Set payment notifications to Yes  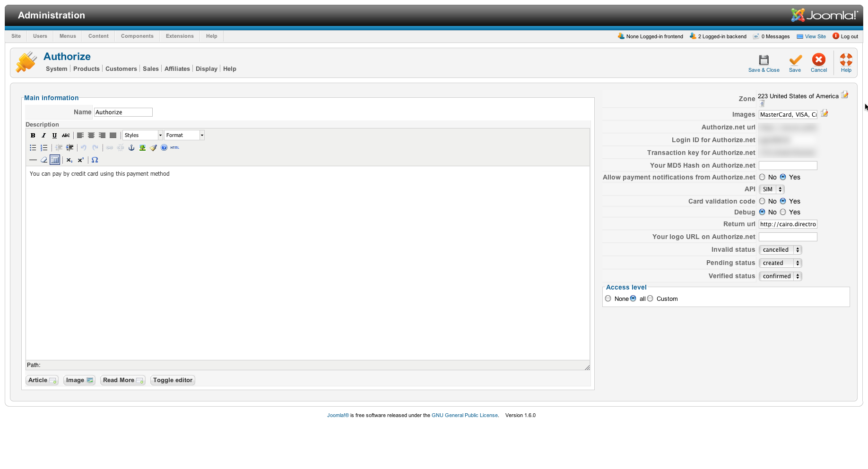783,177
